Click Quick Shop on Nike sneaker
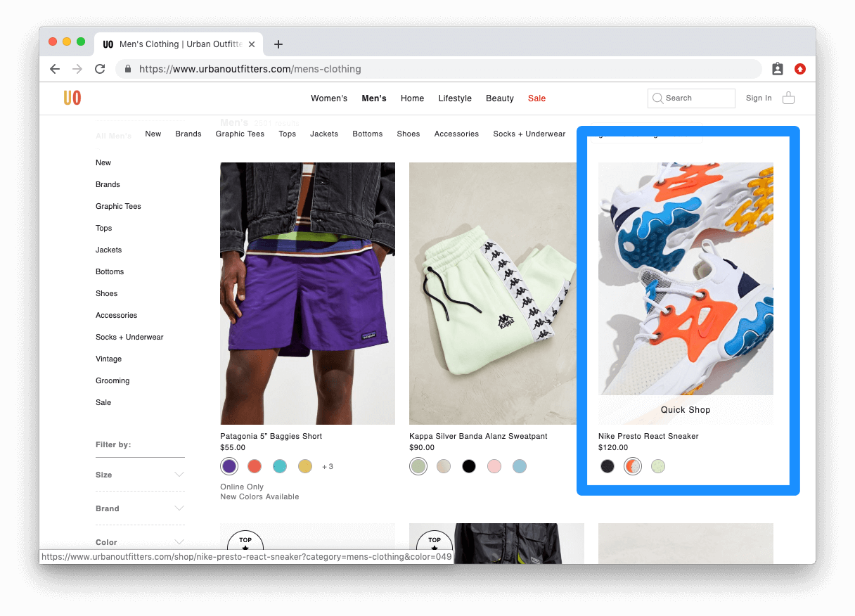The height and width of the screenshot is (616, 855). 686,410
